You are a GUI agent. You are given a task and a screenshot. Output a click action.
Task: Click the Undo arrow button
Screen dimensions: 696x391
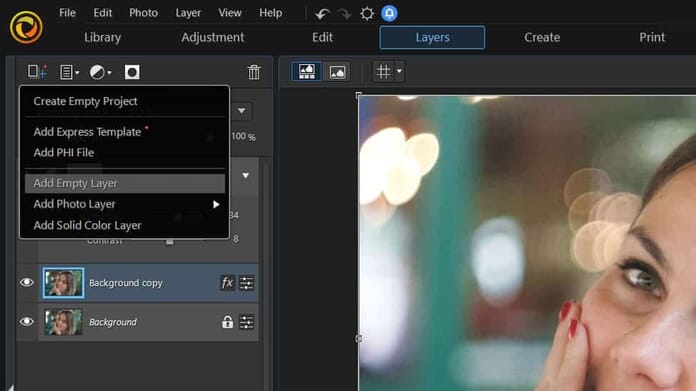click(x=322, y=14)
